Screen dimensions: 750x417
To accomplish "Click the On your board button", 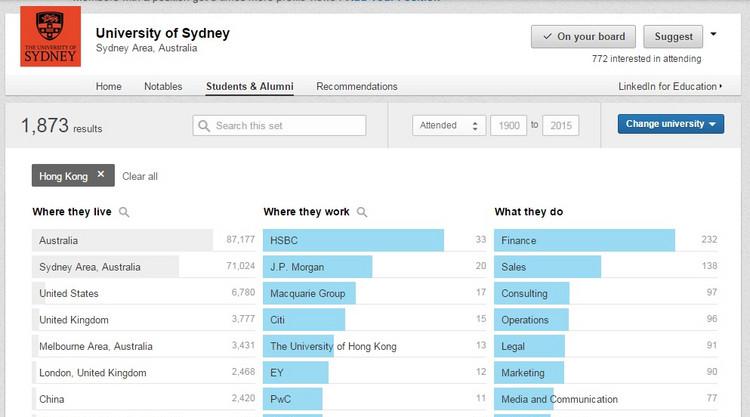I will tap(583, 37).
